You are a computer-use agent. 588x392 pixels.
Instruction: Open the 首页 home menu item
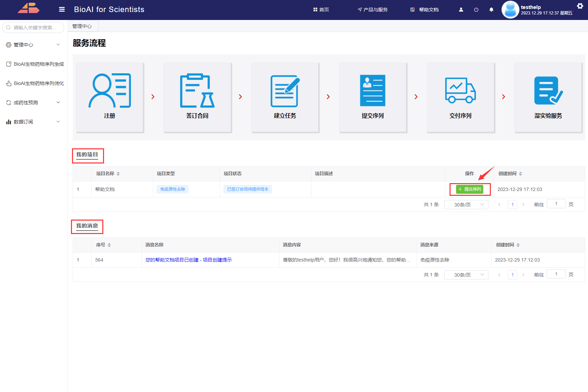click(321, 10)
